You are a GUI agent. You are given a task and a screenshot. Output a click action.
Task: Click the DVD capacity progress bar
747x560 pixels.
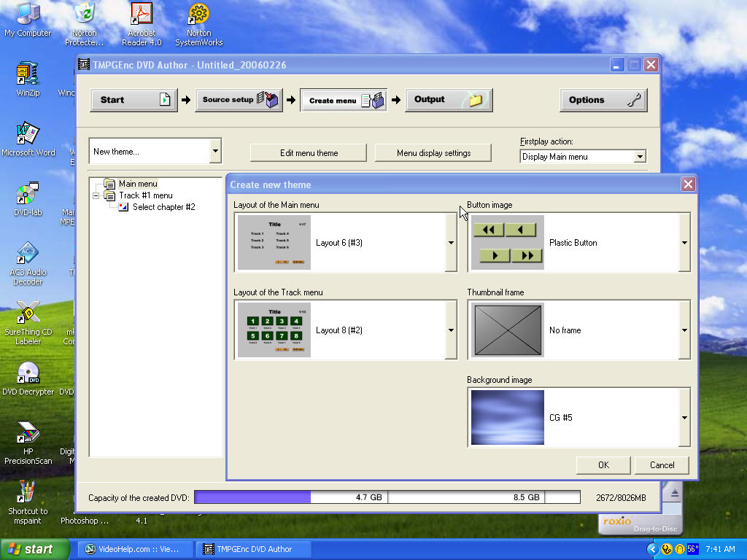(x=387, y=497)
